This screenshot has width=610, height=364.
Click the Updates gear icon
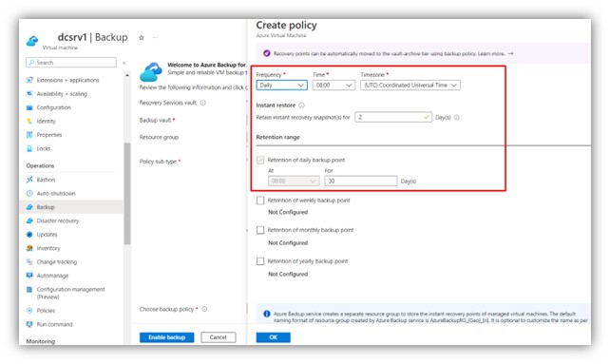click(x=29, y=235)
